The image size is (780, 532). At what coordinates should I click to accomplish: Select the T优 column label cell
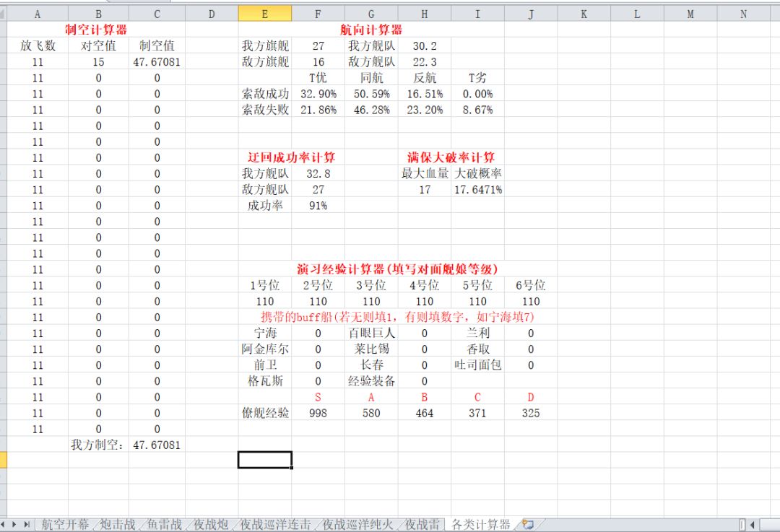[318, 77]
